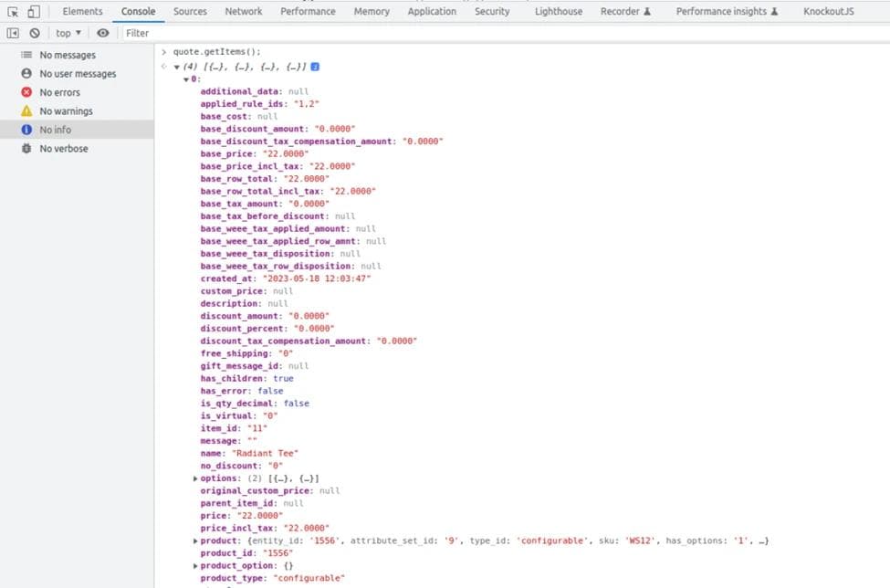Select the No info sidebar filter
The width and height of the screenshot is (890, 588).
tap(78, 130)
